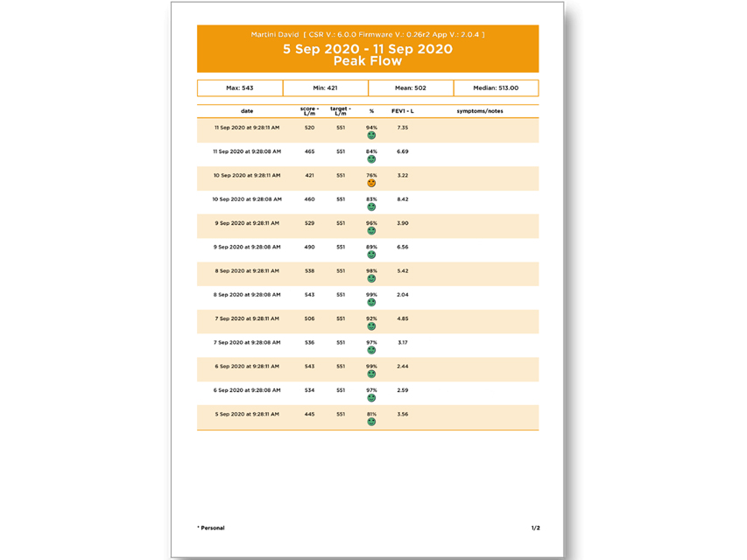Click the orange smiley under 76%
Viewport: 747px width, 560px height.
click(x=371, y=184)
